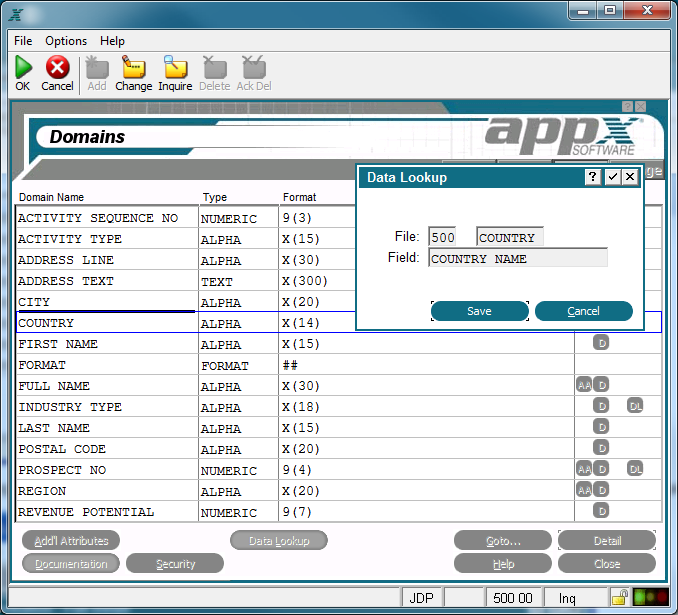678x615 pixels.
Task: Click AA badge on PROSPECT NO row
Action: point(584,469)
